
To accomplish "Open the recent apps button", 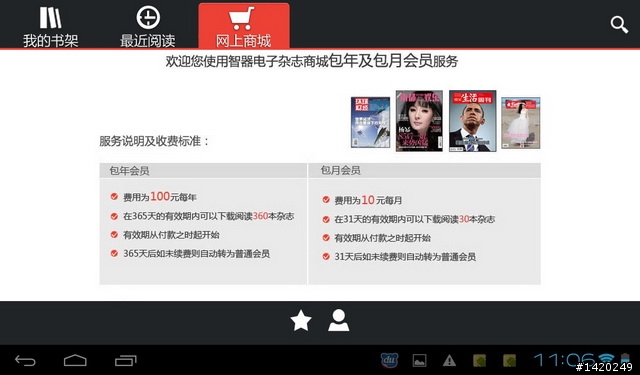I will pyautogui.click(x=125, y=360).
